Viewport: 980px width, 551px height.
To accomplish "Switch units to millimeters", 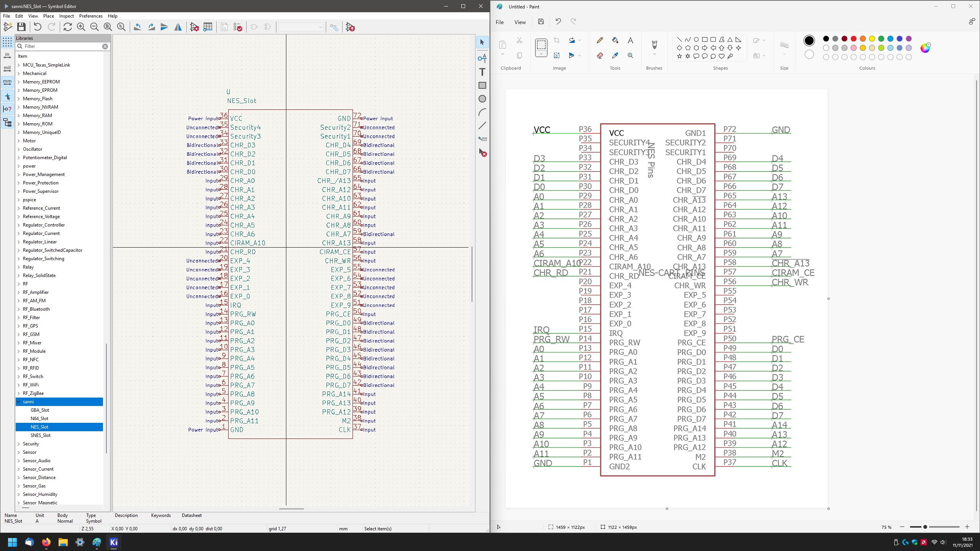I will 7,82.
